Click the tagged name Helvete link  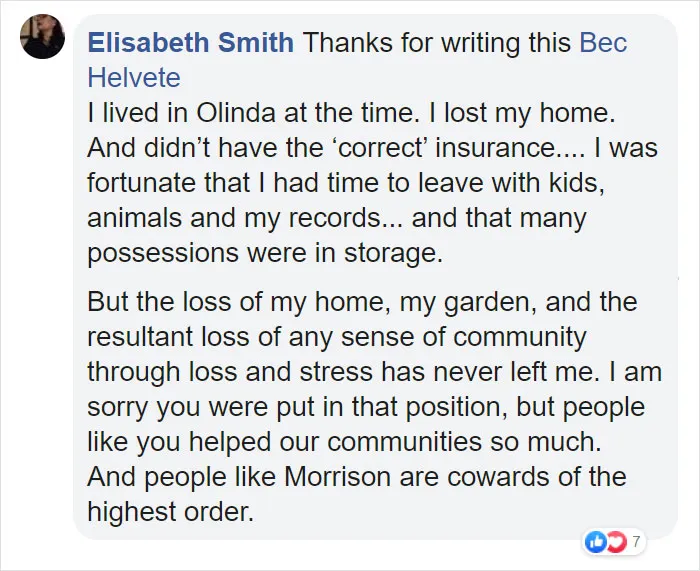click(134, 78)
